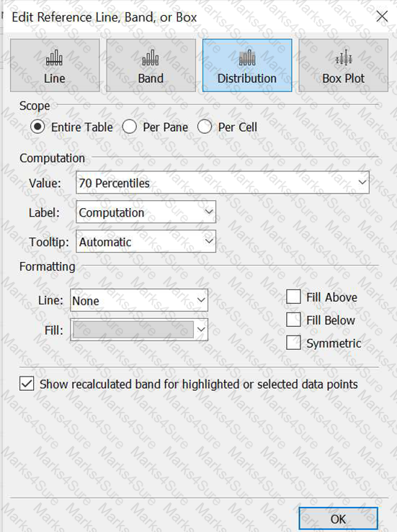
Task: Enable the Fill Above checkbox
Action: tap(293, 297)
